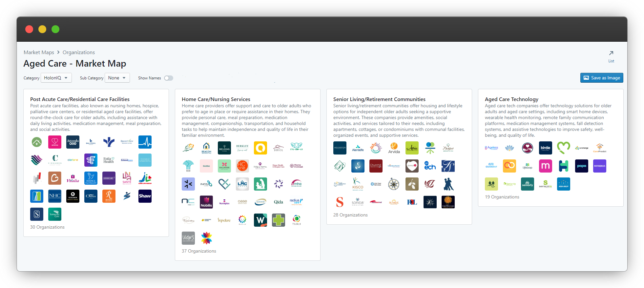This screenshot has height=288, width=644.
Task: Click the Alerislife logo
Action: (x=358, y=148)
